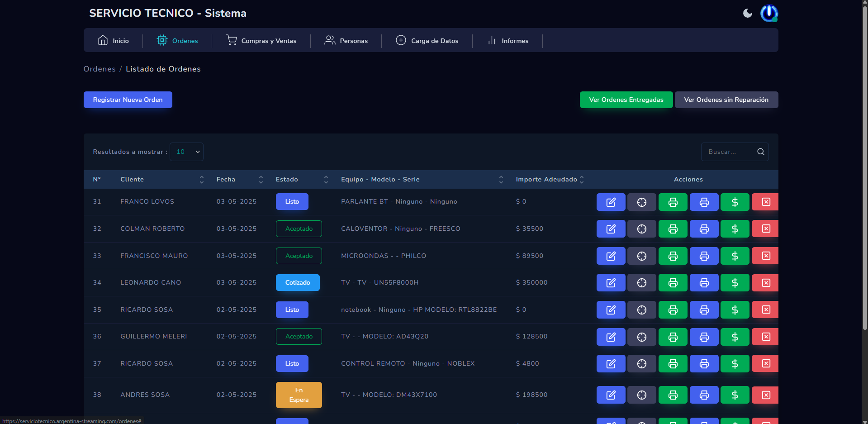Click crosshair icon for COLMAN ROBERTO order
This screenshot has width=868, height=424.
pos(641,229)
